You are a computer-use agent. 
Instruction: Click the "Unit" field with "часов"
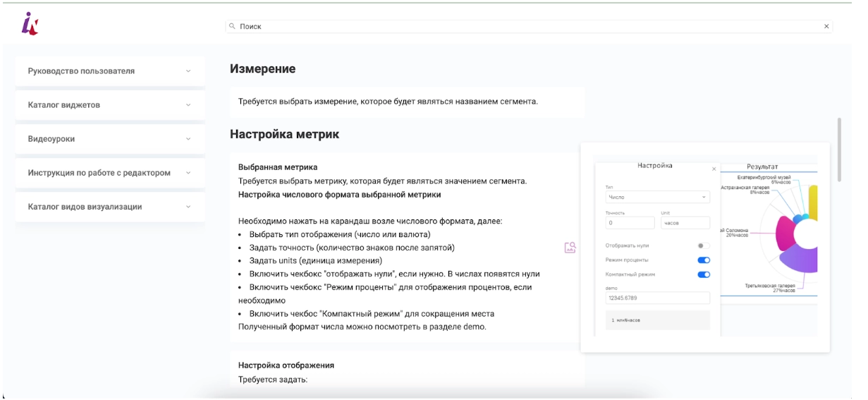pyautogui.click(x=685, y=223)
